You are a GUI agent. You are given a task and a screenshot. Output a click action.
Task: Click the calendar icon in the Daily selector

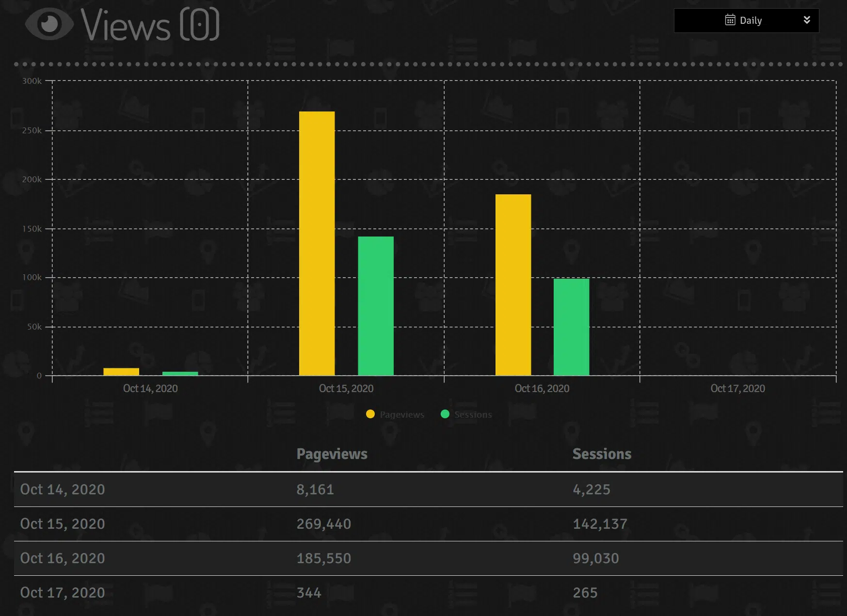click(x=729, y=20)
